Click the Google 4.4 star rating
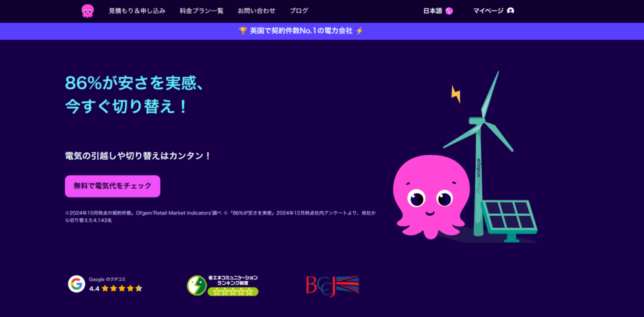The width and height of the screenshot is (644, 317). 116,289
